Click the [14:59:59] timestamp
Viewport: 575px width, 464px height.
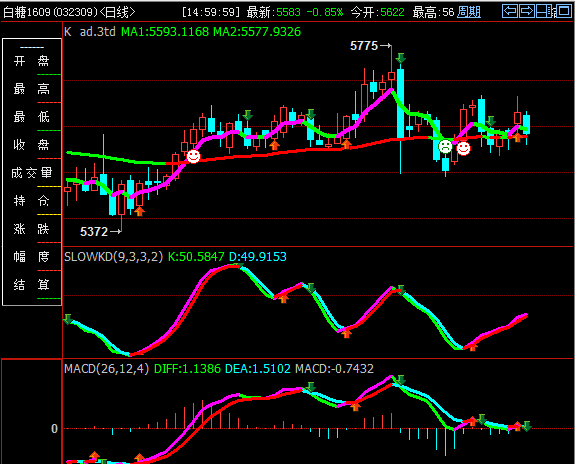pos(211,12)
